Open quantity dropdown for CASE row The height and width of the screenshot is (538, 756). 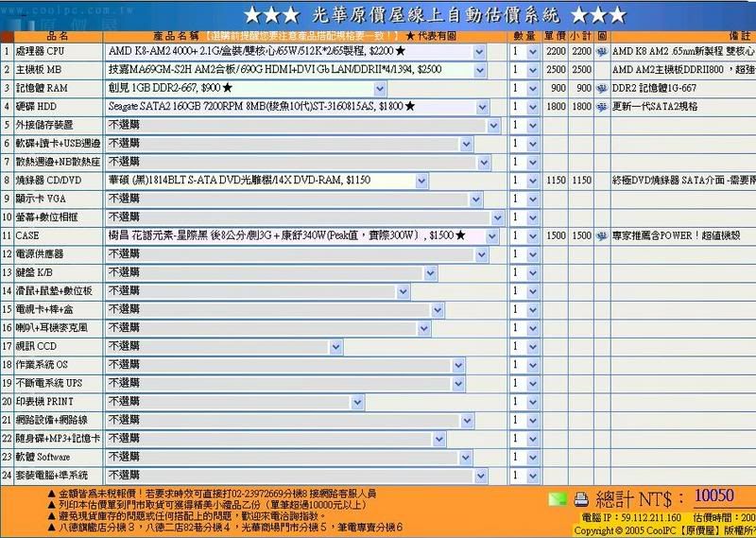[531, 235]
